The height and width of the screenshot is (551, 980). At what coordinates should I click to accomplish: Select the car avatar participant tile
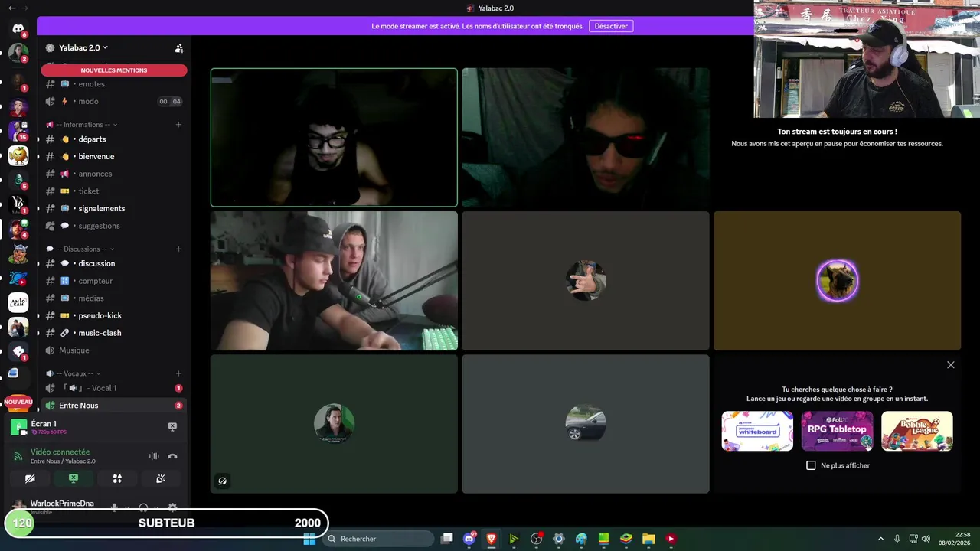pyautogui.click(x=586, y=424)
